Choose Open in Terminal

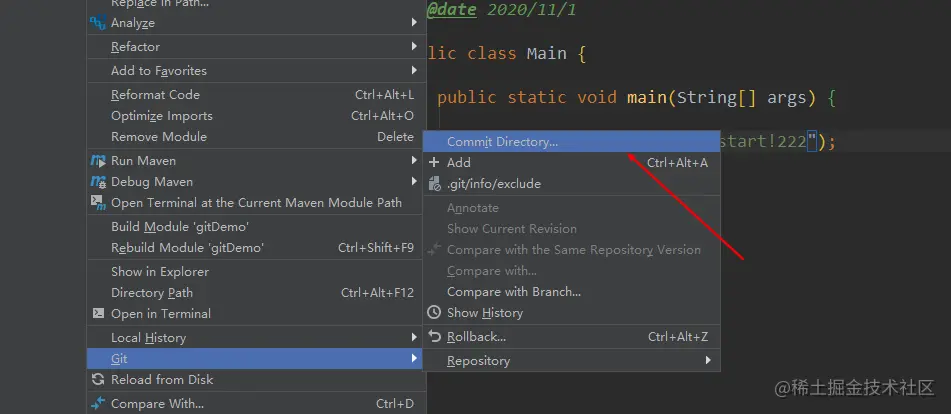pos(255,313)
